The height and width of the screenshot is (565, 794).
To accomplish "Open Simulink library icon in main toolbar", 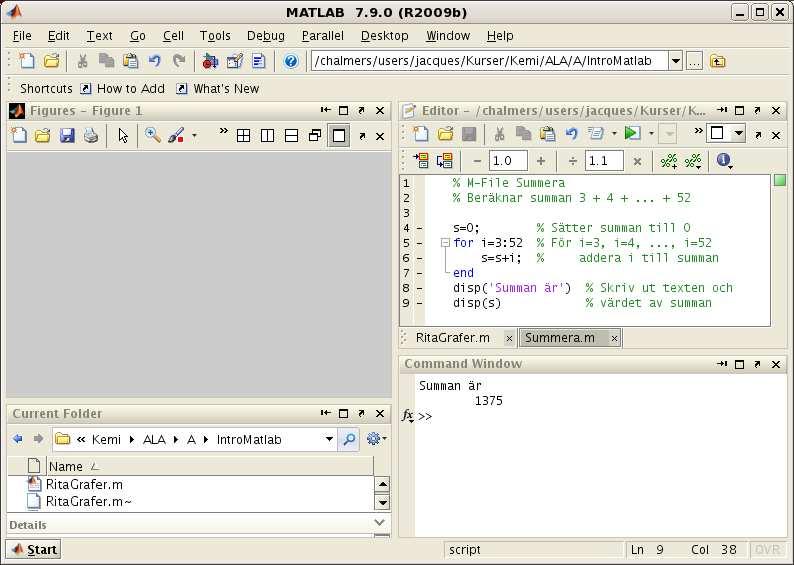I will (210, 61).
